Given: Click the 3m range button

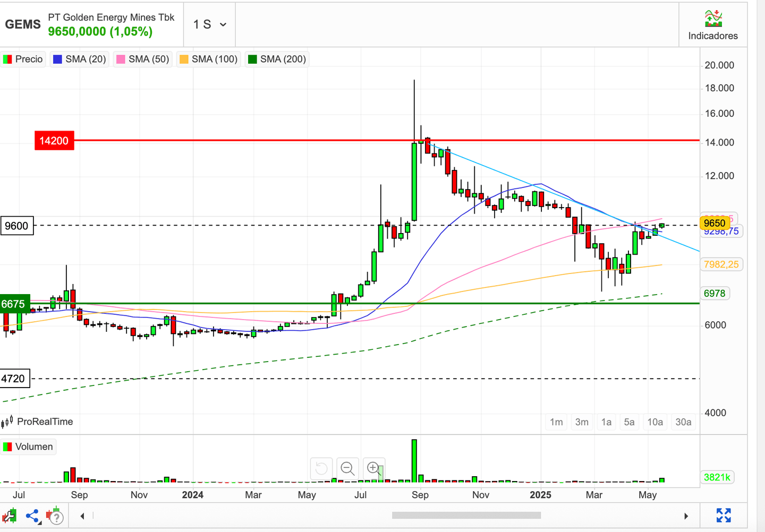Looking at the screenshot, I should coord(582,422).
